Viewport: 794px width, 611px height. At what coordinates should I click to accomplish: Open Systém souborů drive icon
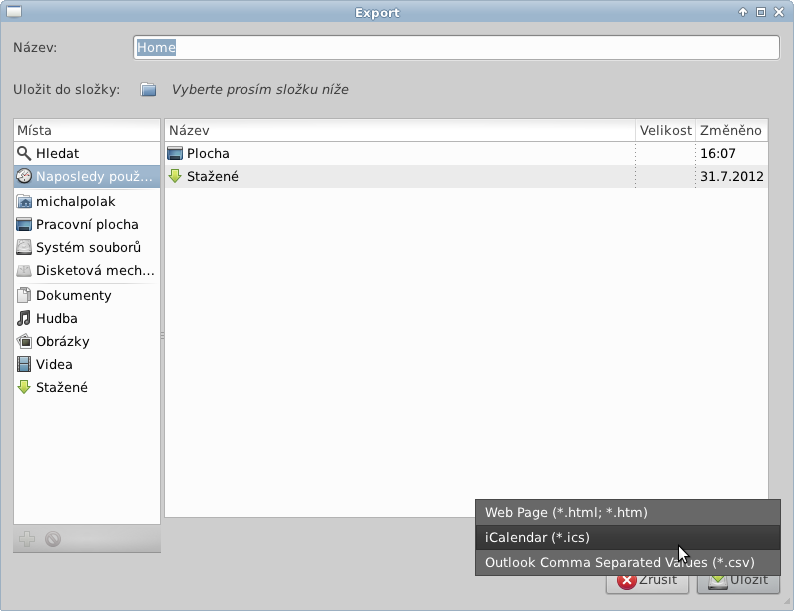click(25, 248)
